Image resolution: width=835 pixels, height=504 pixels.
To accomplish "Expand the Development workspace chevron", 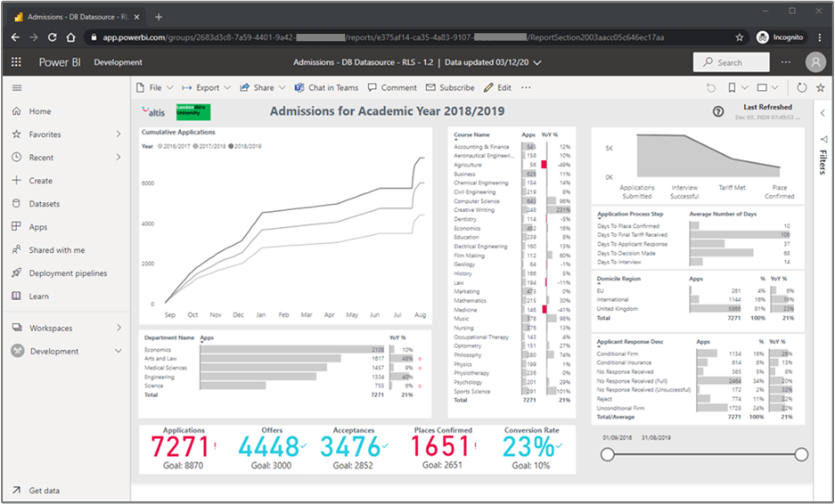I will 119,351.
